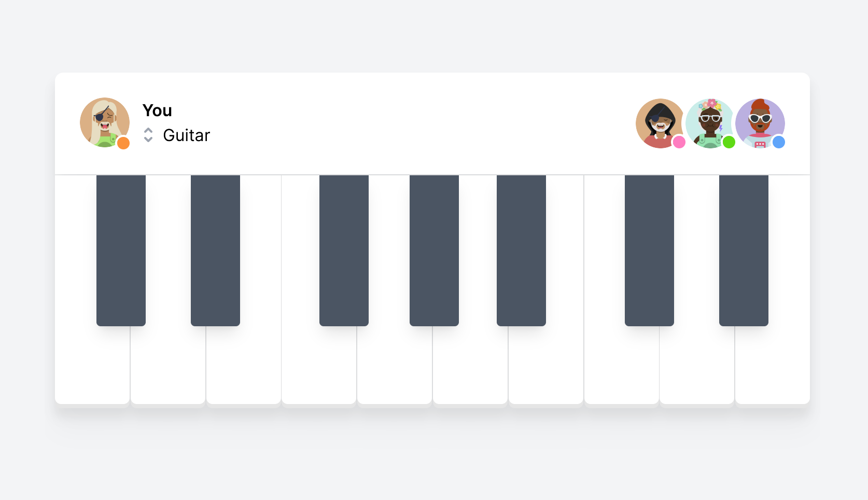Click your pirate-eyepatch profile avatar

pyautogui.click(x=105, y=123)
